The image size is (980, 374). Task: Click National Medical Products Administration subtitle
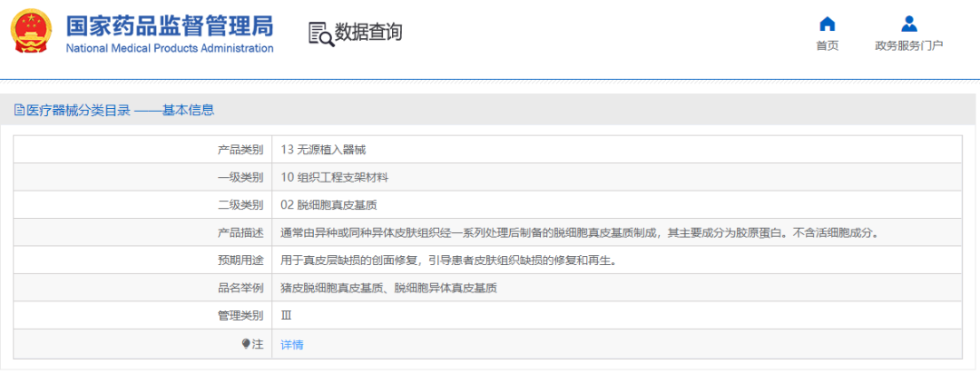pyautogui.click(x=170, y=48)
